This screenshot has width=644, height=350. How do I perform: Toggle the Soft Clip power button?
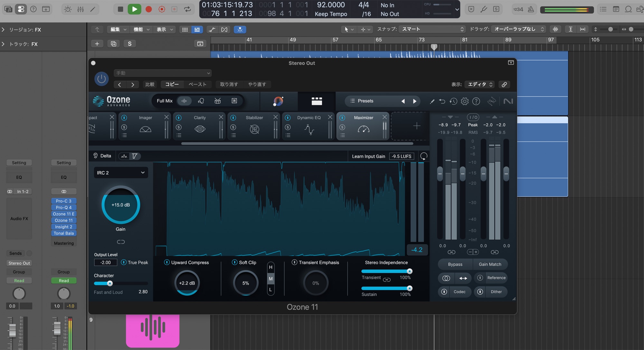point(234,262)
